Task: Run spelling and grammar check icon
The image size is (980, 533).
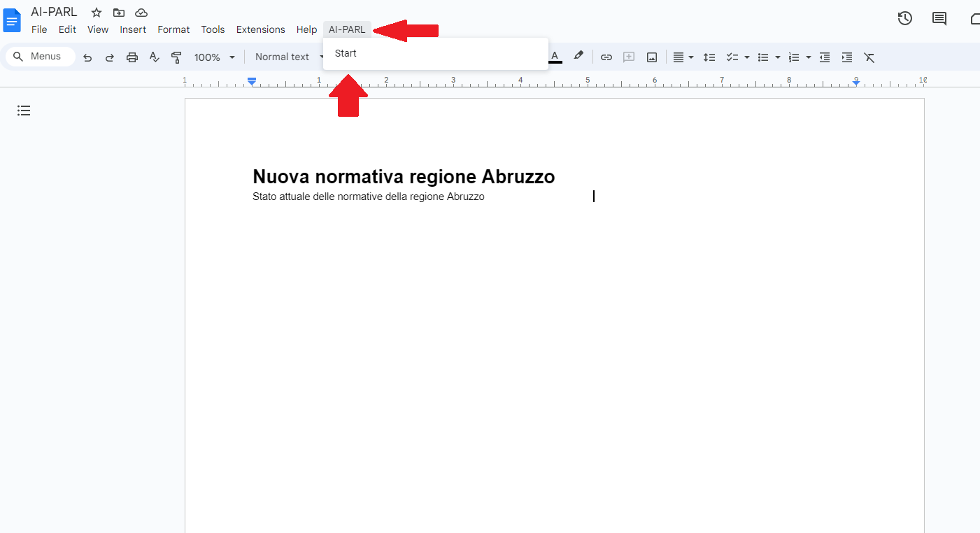Action: coord(155,57)
